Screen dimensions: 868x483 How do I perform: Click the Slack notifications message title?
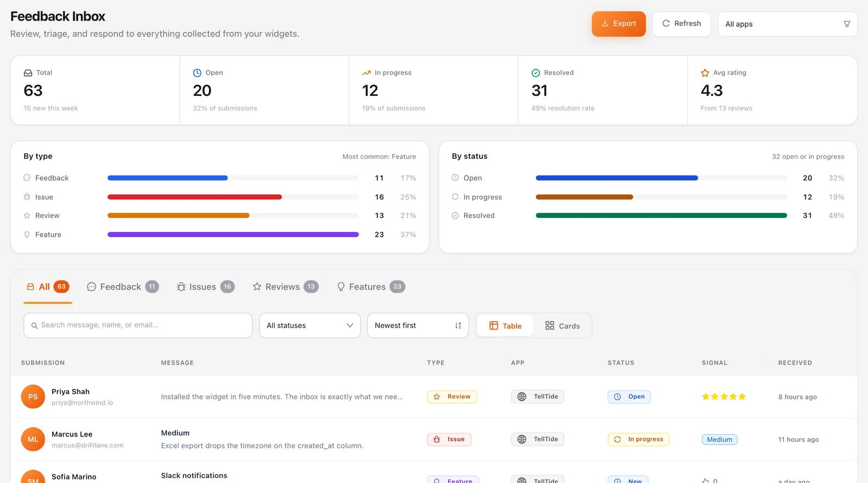[x=194, y=475]
